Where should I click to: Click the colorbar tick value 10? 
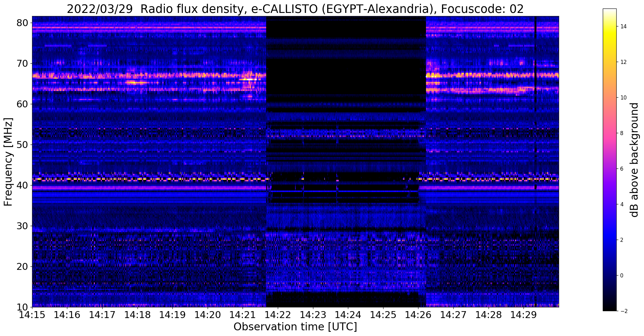point(623,98)
